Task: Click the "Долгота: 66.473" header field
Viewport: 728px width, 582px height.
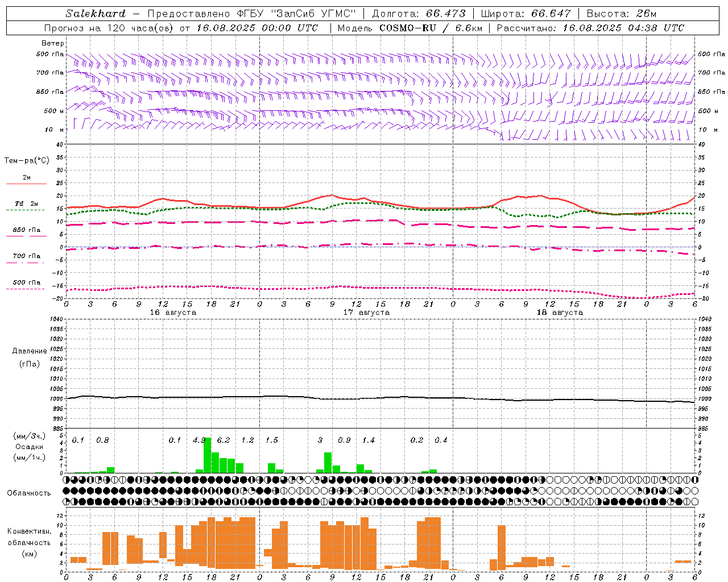Action: [419, 14]
